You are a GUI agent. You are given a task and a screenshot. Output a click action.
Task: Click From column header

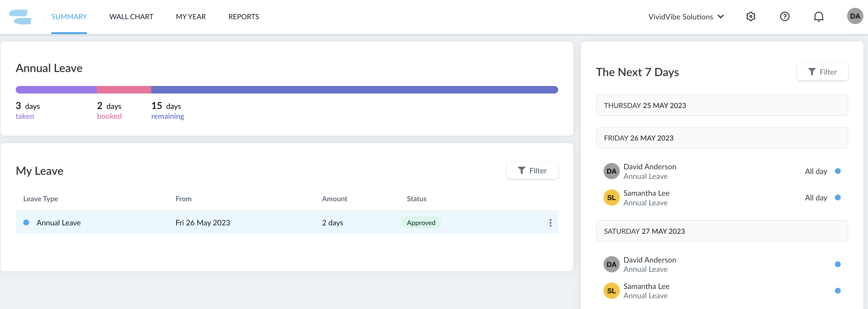(183, 199)
